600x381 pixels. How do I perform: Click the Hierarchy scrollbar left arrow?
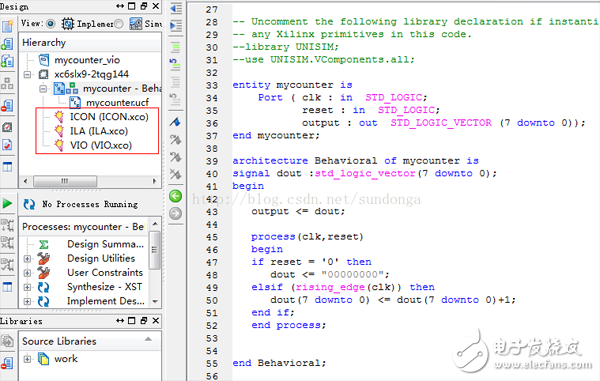point(25,181)
